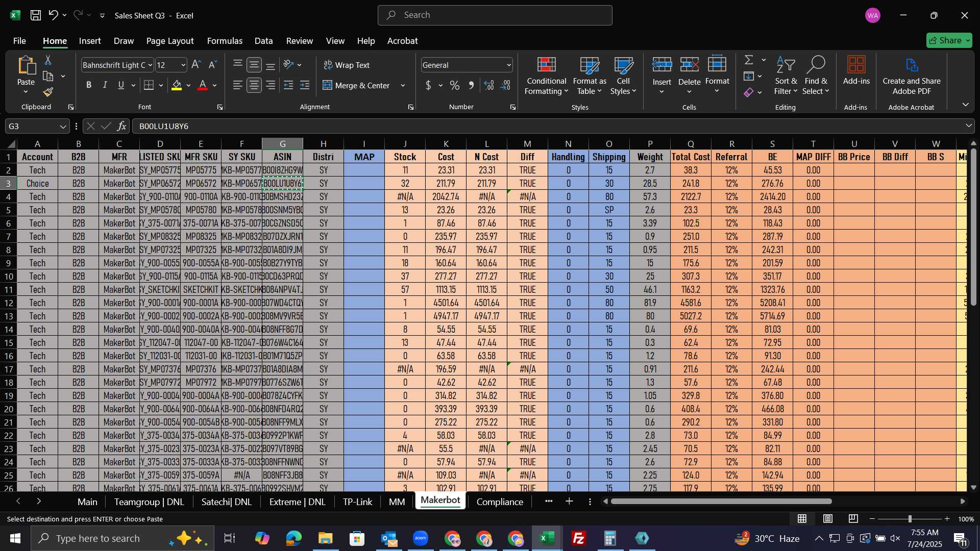Open the Formulas ribbon tab

pyautogui.click(x=225, y=41)
